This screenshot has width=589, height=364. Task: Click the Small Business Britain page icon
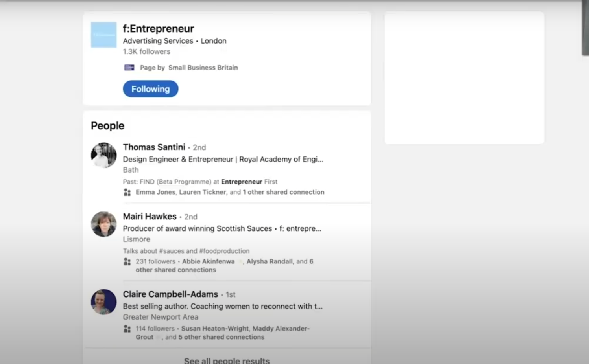tap(129, 68)
